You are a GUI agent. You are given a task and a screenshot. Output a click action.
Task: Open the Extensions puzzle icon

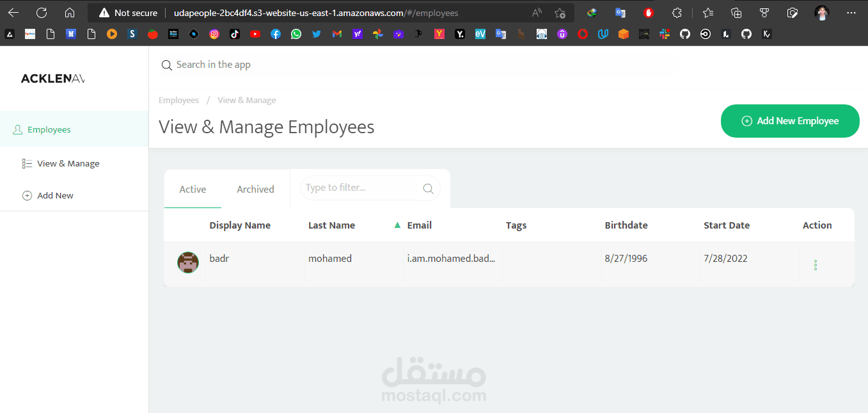click(677, 13)
